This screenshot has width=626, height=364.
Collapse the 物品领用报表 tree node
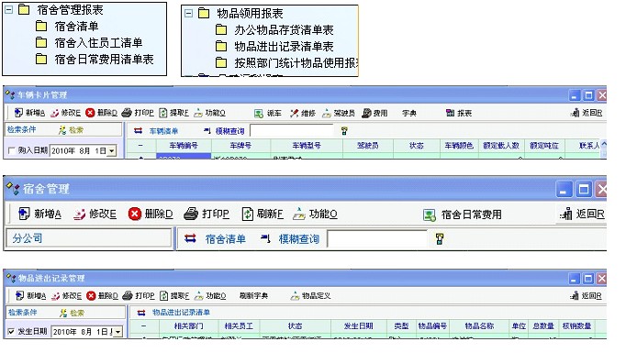click(188, 14)
